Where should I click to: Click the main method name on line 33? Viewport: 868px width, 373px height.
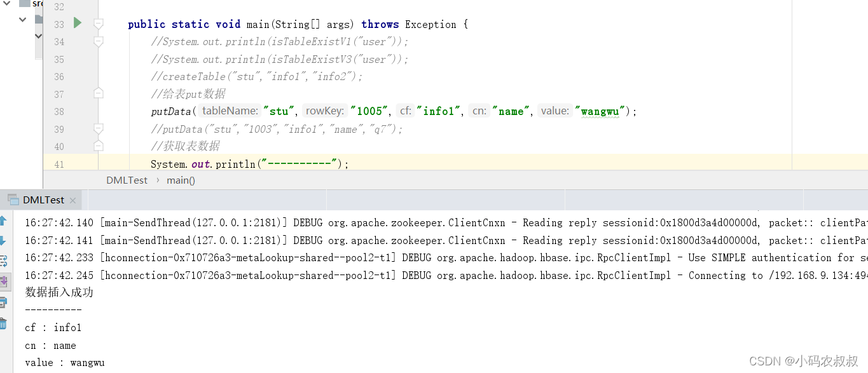(x=258, y=24)
